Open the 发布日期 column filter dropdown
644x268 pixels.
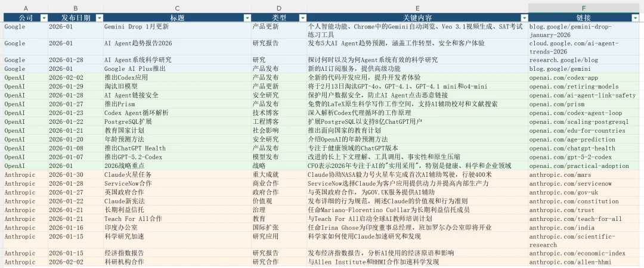pyautogui.click(x=99, y=18)
